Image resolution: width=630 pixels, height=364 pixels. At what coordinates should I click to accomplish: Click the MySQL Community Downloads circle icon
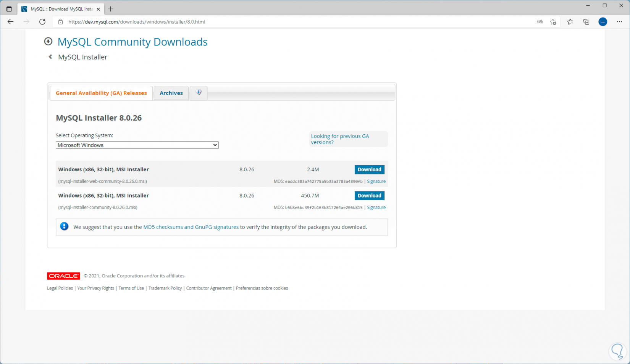(x=48, y=41)
